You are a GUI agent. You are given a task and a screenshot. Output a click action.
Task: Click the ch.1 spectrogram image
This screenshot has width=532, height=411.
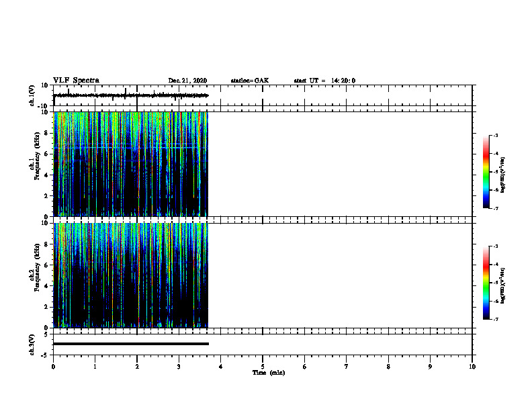pyautogui.click(x=130, y=164)
